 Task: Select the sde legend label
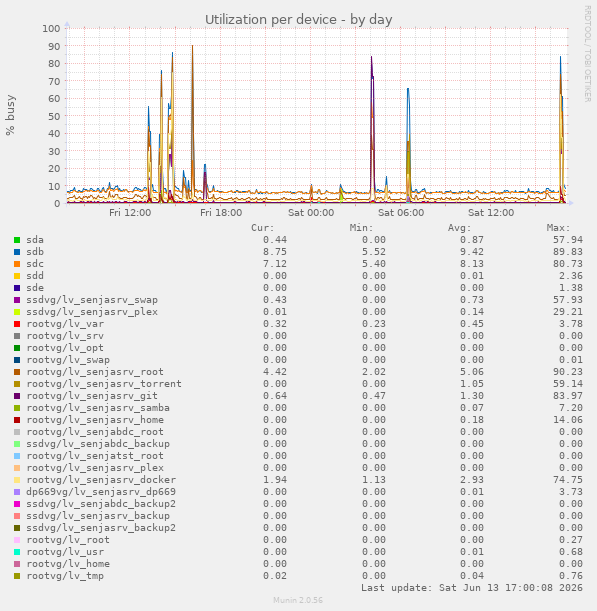35,288
